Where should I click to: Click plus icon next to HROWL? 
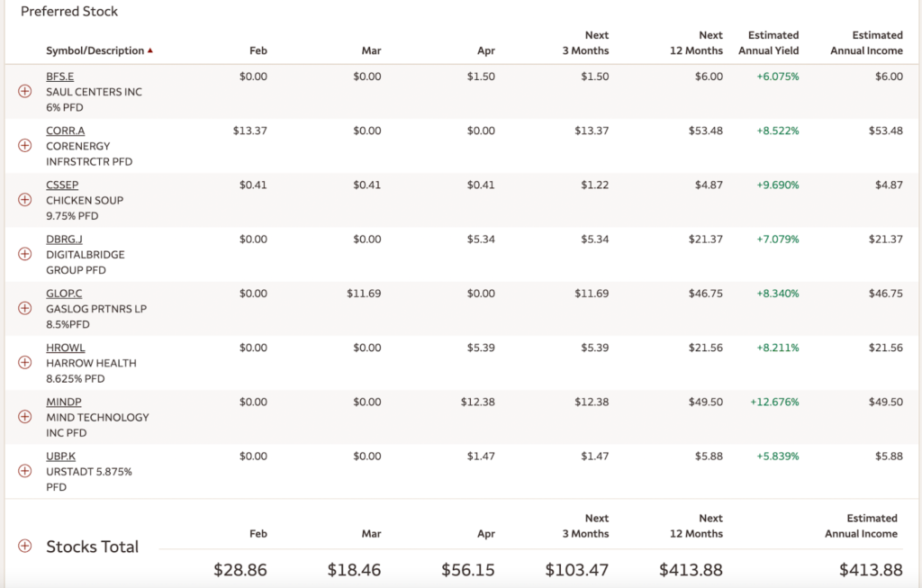tap(25, 362)
